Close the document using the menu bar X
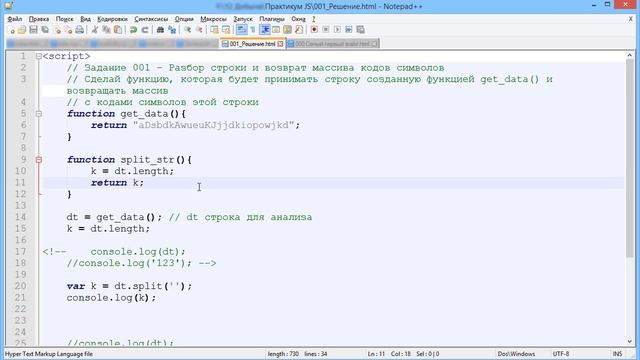 pos(630,19)
